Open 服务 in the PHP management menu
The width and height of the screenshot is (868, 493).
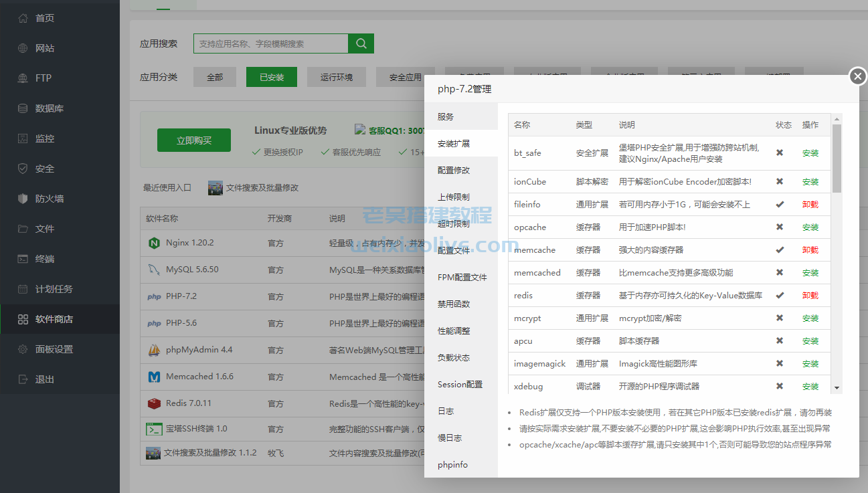447,116
